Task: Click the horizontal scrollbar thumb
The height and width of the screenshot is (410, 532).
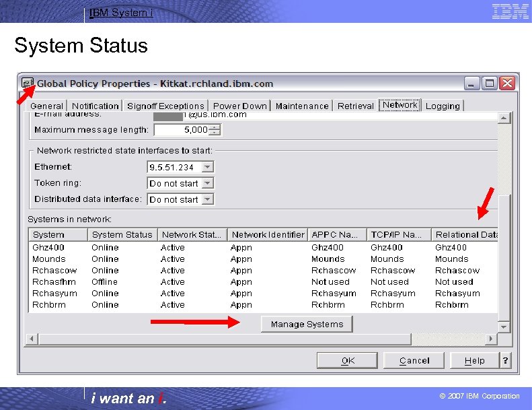Action: (225, 339)
